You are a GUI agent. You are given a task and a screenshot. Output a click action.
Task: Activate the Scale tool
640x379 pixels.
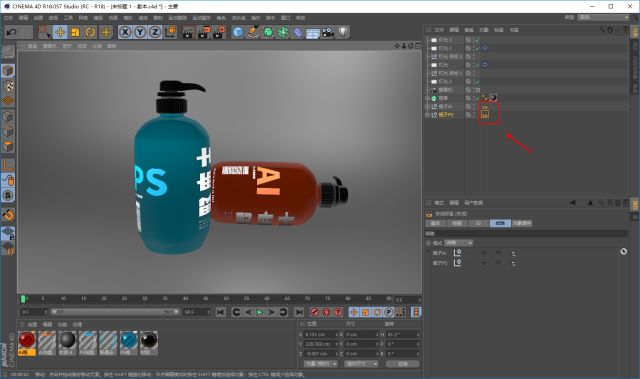click(75, 32)
